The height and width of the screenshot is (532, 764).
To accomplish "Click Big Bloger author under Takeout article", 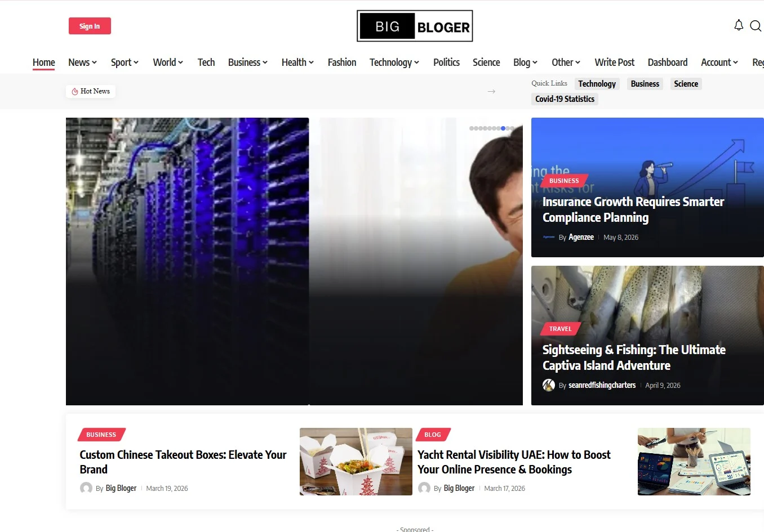I will click(121, 488).
